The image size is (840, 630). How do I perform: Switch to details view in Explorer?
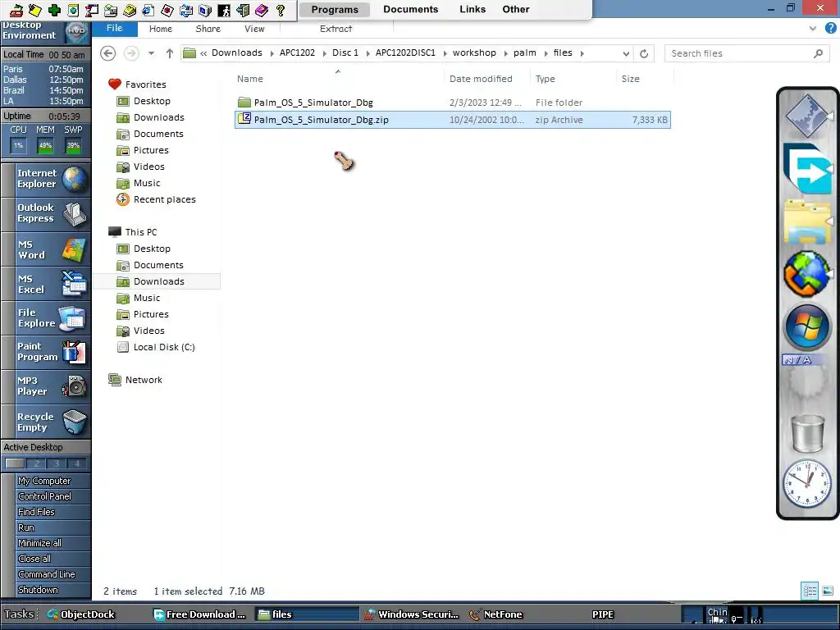810,591
